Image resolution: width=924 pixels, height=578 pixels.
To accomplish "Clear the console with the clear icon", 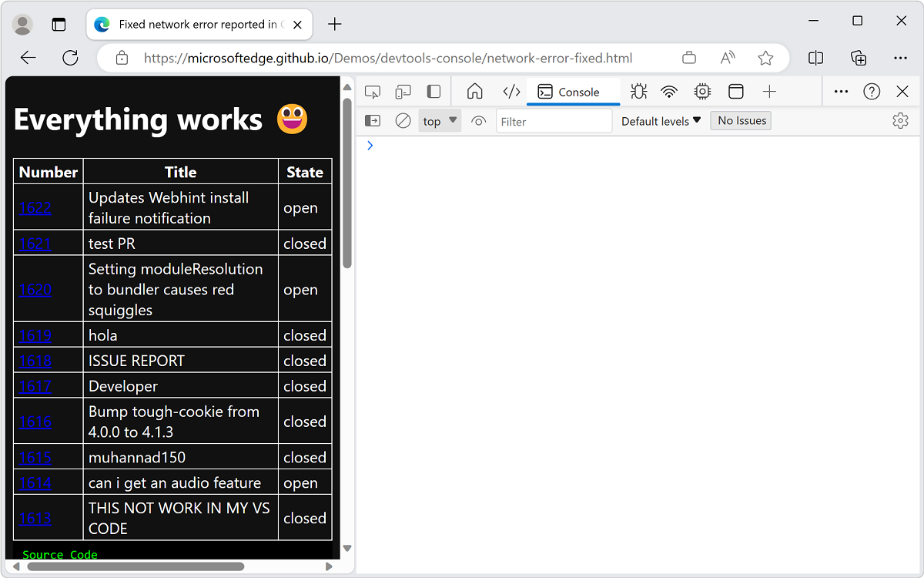I will click(x=403, y=120).
